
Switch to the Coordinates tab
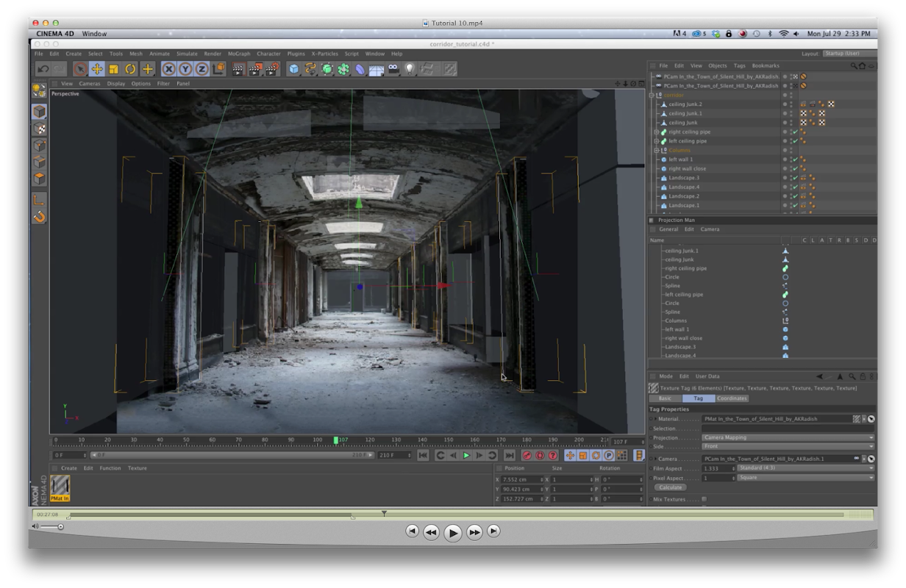(732, 398)
